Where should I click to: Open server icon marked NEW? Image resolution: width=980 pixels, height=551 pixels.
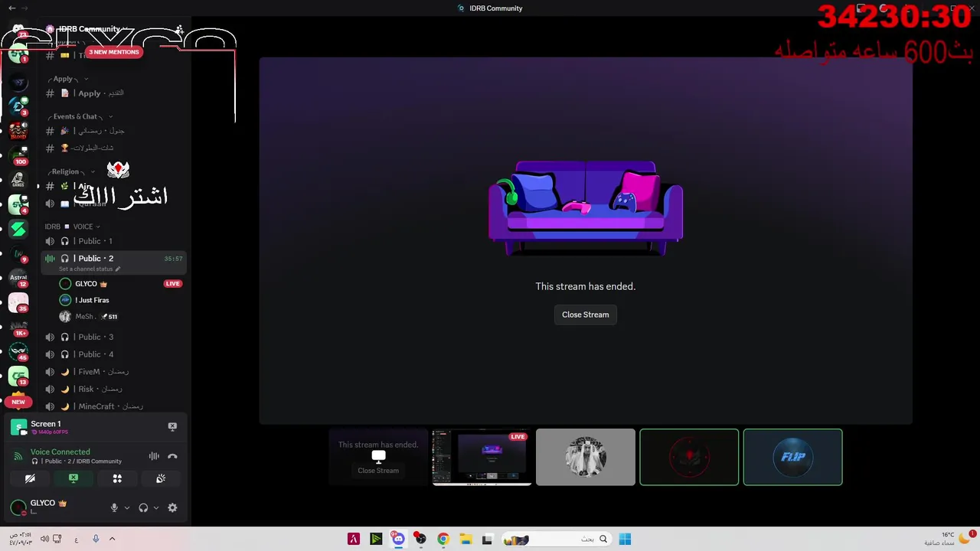(18, 400)
